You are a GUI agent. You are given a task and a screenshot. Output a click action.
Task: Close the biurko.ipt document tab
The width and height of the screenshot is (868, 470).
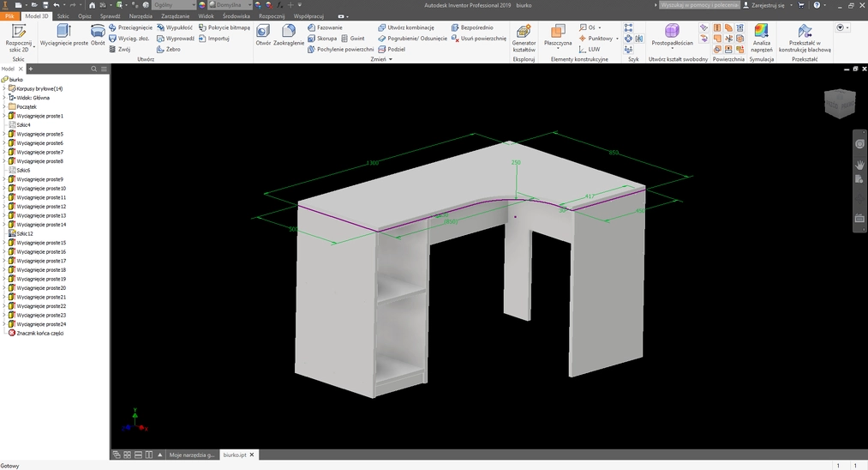(252, 455)
